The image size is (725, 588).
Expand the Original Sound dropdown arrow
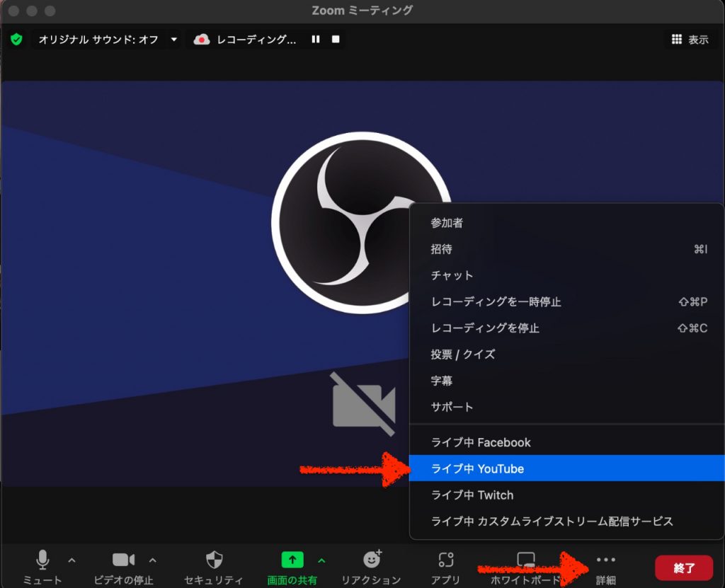[x=174, y=40]
